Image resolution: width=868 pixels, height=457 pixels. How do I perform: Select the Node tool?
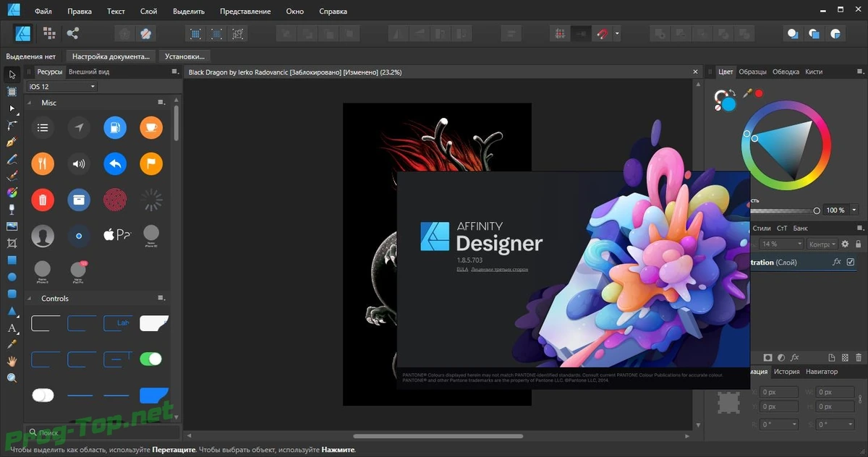click(x=12, y=108)
